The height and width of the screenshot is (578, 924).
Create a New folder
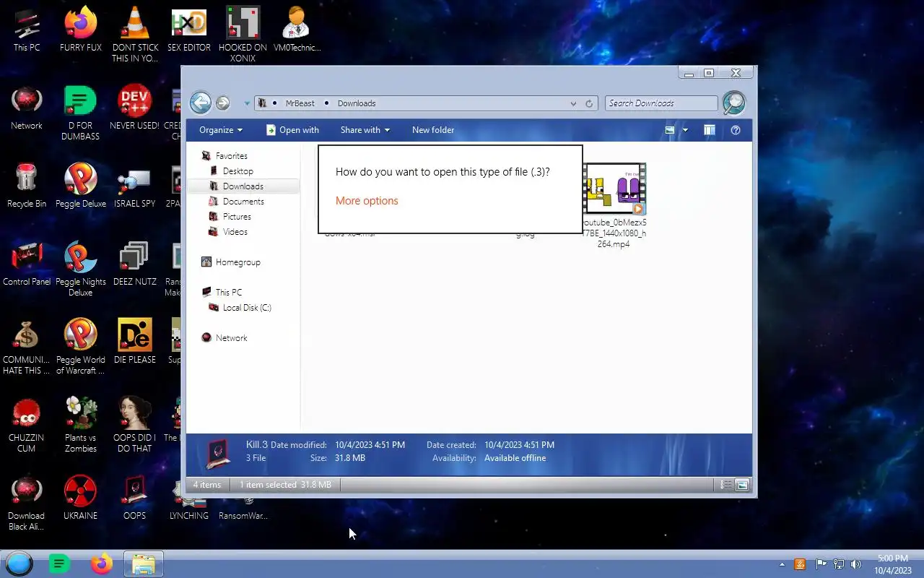433,130
